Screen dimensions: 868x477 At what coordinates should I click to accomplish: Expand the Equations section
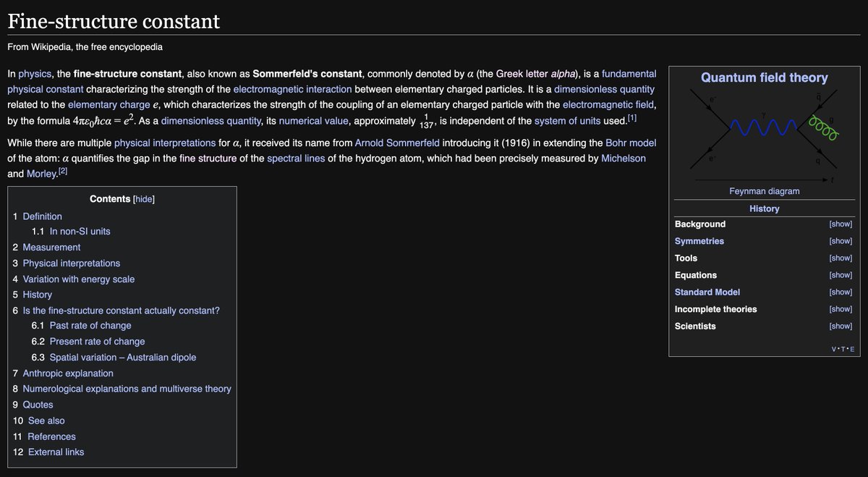(841, 275)
